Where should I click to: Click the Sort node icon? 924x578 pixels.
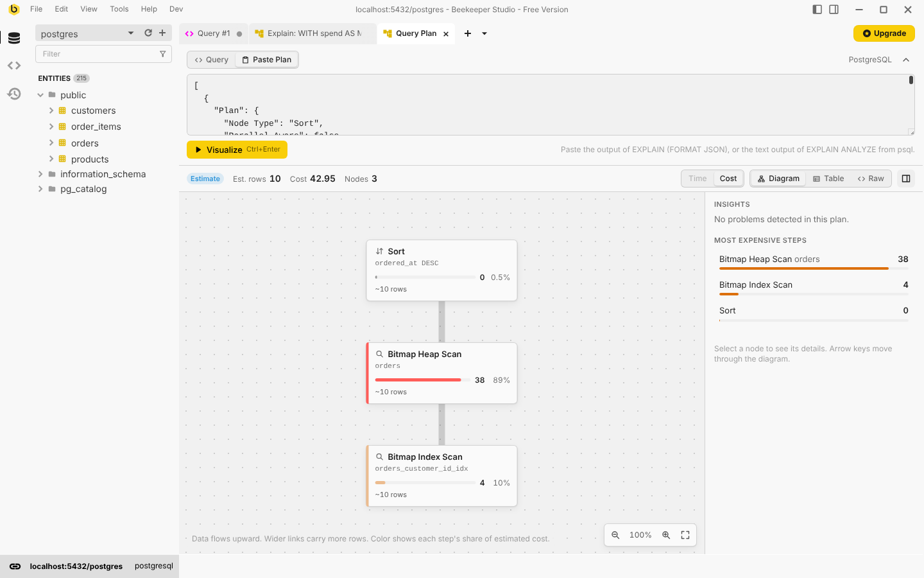tap(379, 251)
